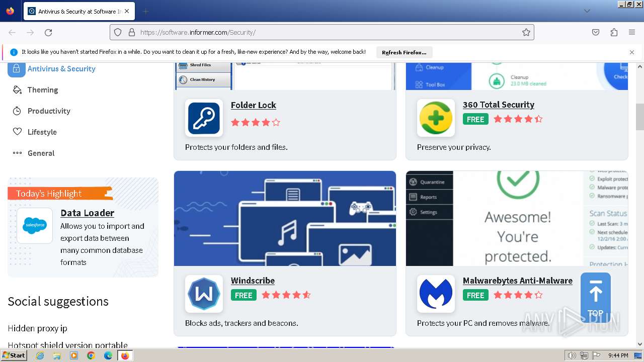Click the Windscribe screenshot thumbnail
644x362 pixels.
(285, 218)
